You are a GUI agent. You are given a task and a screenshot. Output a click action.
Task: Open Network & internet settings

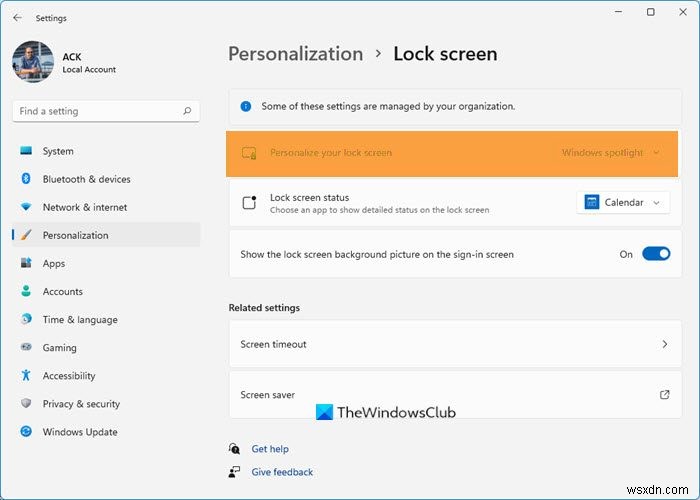(x=106, y=207)
